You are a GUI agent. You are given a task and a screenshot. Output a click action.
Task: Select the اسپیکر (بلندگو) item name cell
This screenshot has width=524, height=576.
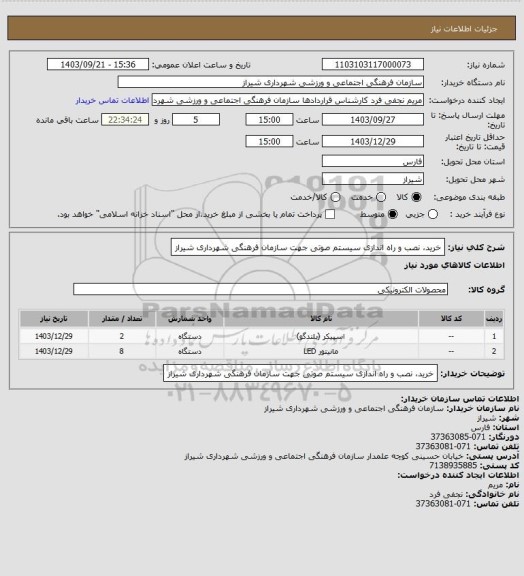click(x=321, y=336)
